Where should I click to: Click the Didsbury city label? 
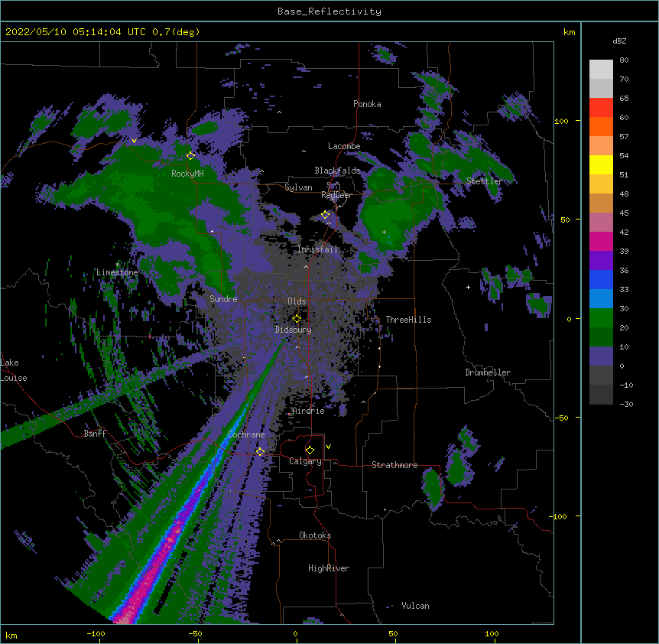tap(294, 330)
